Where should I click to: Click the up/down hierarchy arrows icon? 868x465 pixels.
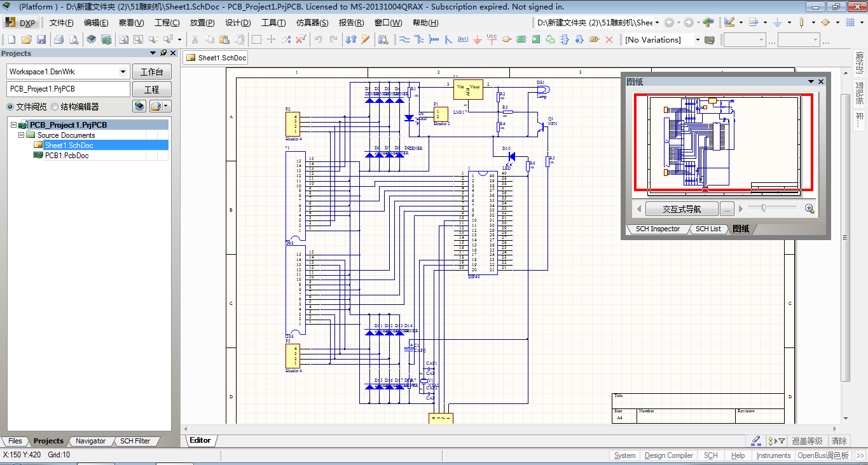351,39
